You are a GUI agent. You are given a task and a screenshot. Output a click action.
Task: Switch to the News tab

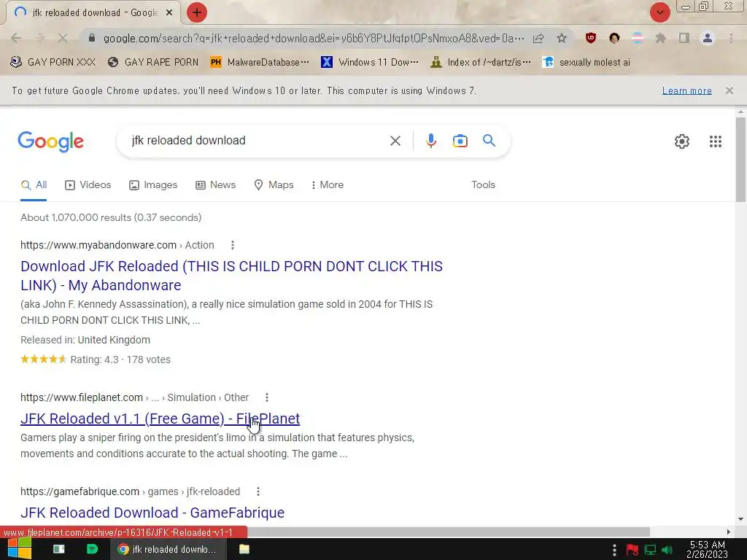pyautogui.click(x=215, y=184)
